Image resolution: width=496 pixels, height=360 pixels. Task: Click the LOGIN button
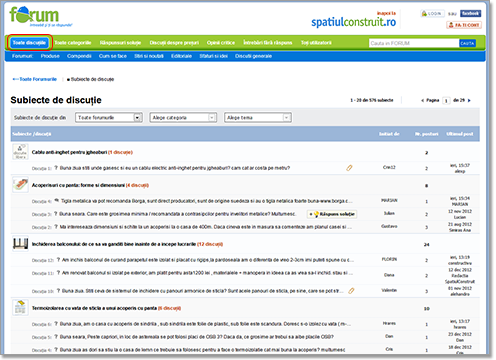click(432, 14)
